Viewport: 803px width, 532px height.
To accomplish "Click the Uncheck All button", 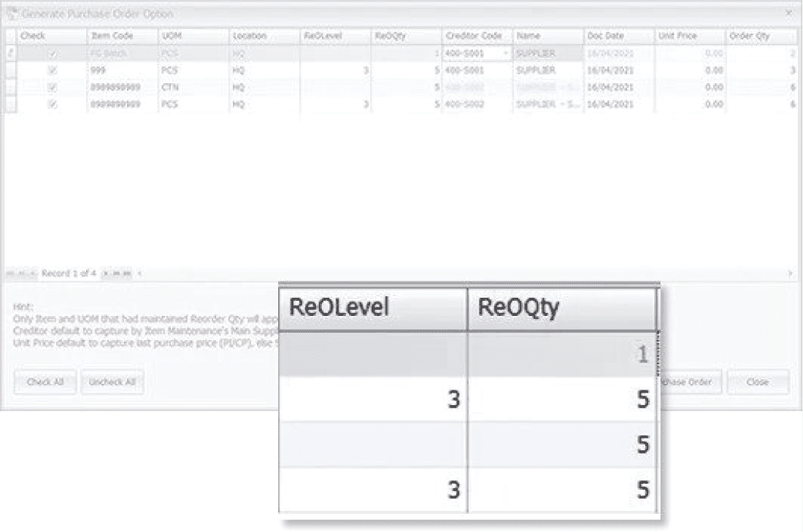I will tap(112, 382).
